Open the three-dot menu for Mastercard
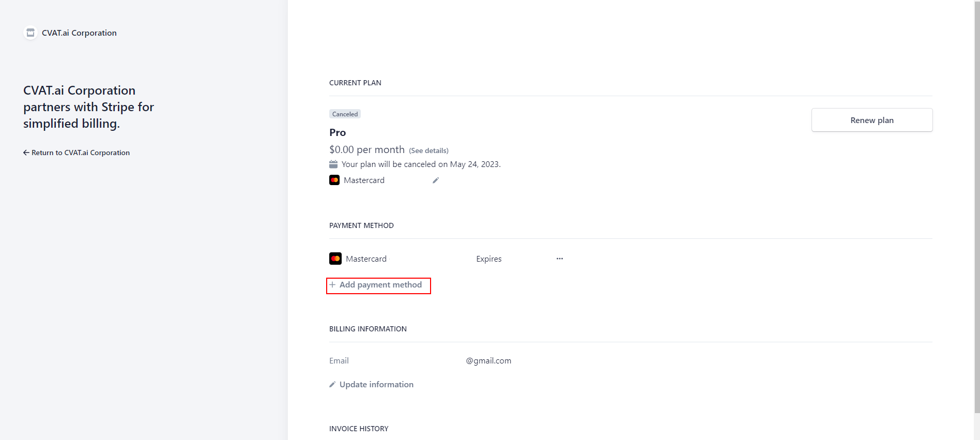 pyautogui.click(x=559, y=259)
